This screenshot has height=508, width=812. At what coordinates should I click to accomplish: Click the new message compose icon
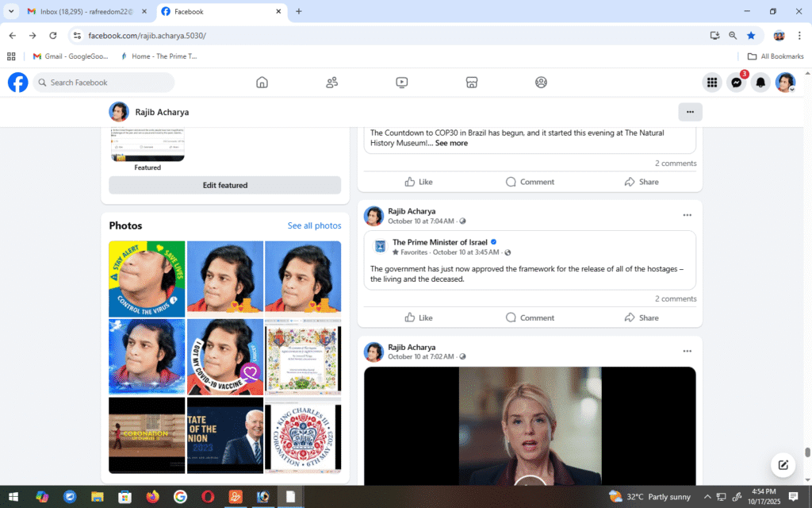(x=783, y=465)
